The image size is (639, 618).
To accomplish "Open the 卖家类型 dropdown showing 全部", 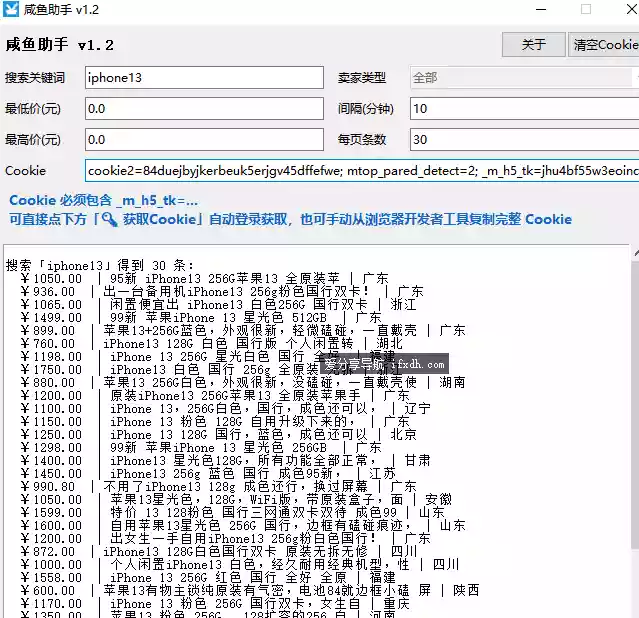I will (524, 77).
